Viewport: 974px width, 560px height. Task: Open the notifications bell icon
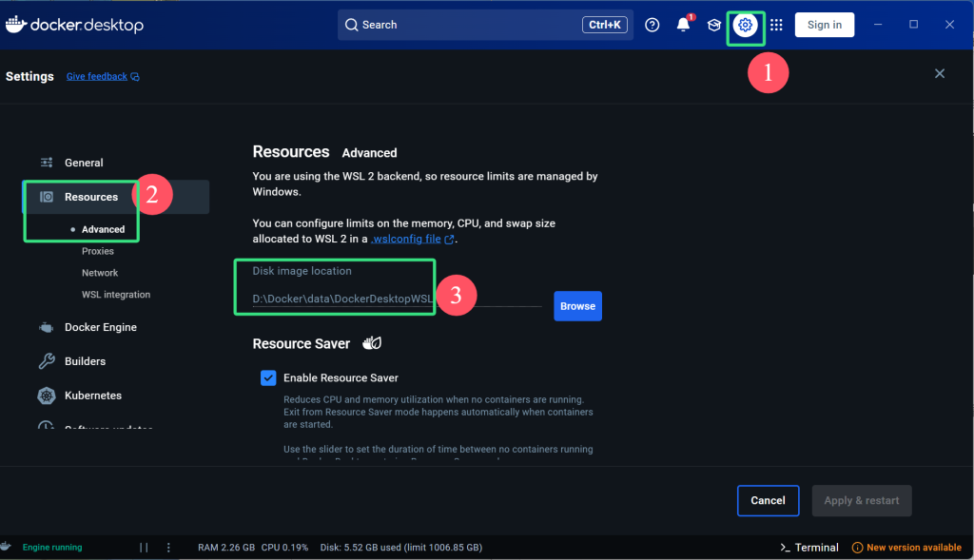683,25
